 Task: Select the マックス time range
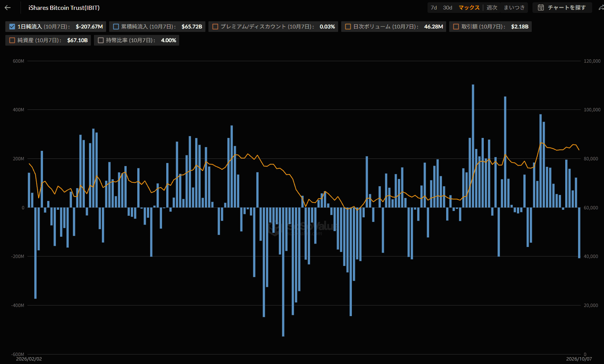click(469, 8)
